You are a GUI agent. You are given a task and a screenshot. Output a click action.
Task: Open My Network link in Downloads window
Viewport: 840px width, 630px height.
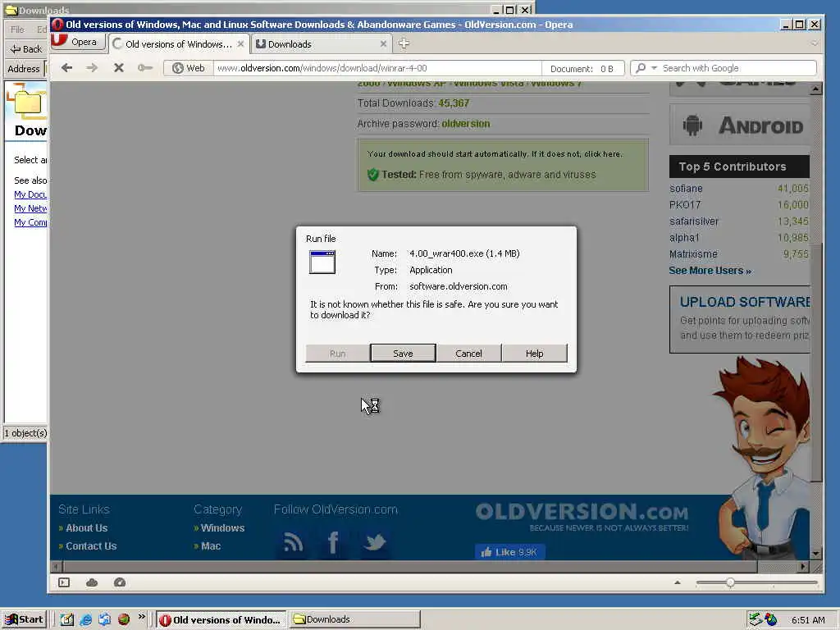30,208
